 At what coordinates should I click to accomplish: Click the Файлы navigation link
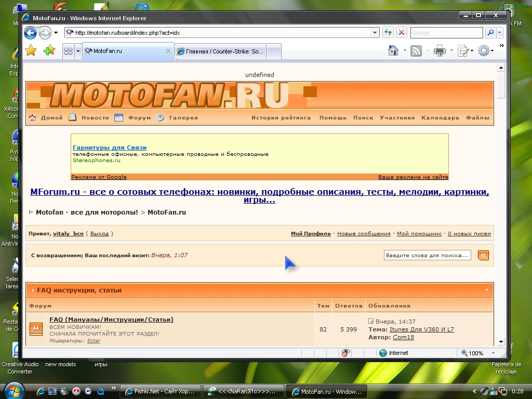478,118
